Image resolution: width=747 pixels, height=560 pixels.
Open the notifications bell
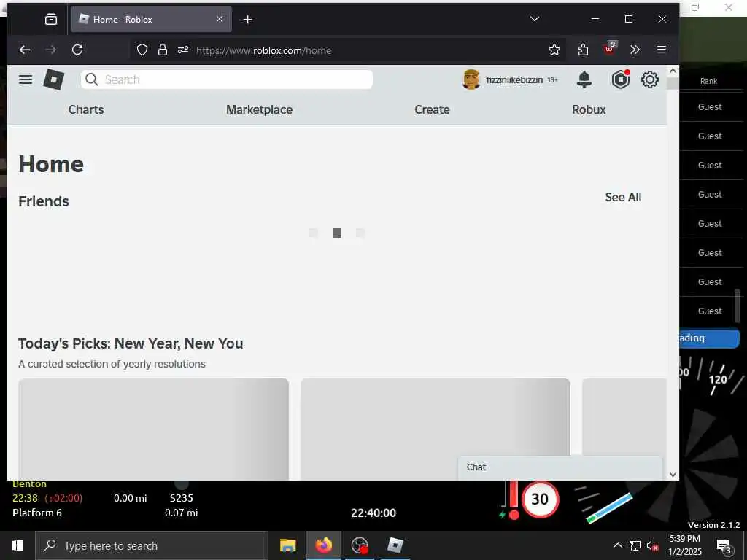[584, 79]
